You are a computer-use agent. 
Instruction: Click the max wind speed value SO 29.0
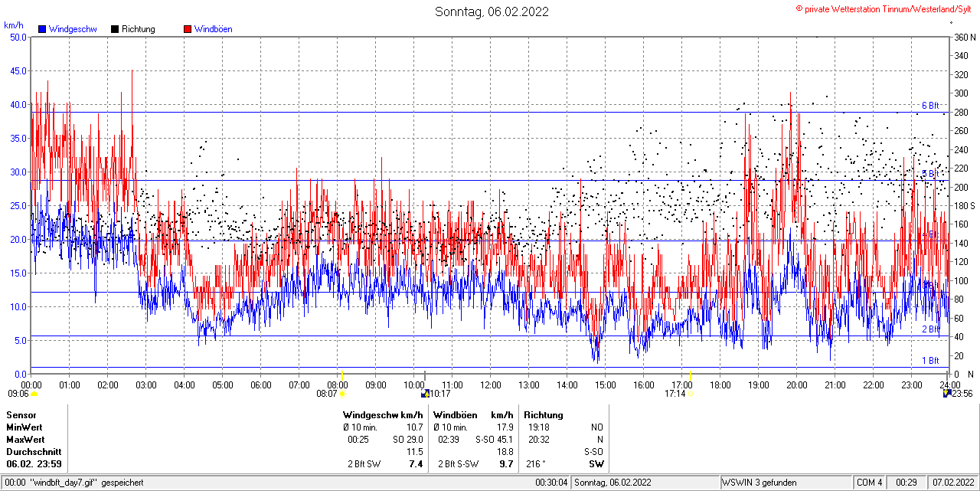point(407,440)
